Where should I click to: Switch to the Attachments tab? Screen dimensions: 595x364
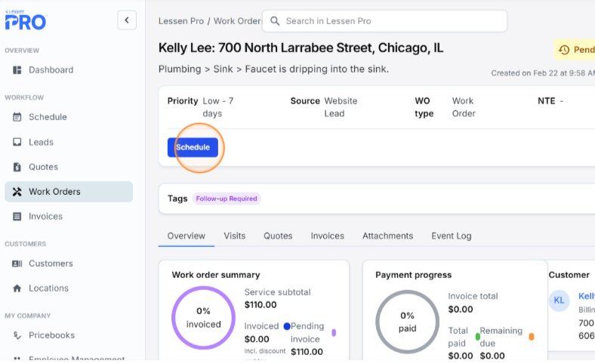387,236
